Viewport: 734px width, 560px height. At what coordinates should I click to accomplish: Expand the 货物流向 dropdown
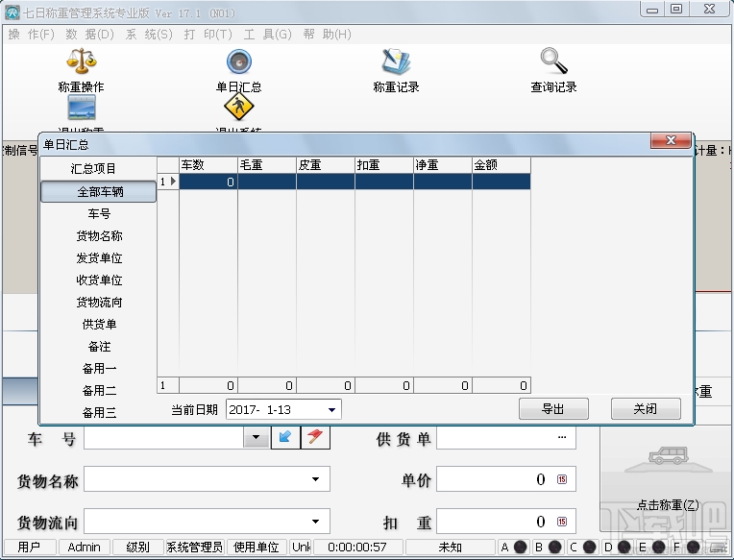point(315,522)
